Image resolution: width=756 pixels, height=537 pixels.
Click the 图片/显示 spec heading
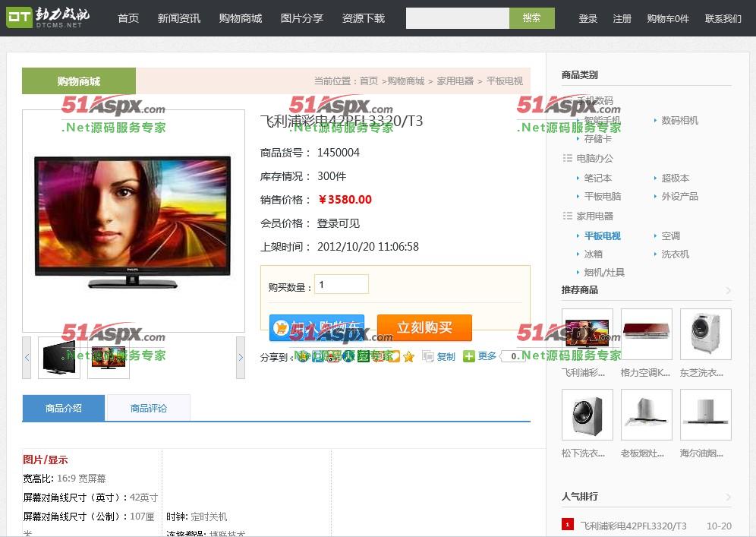coord(46,460)
